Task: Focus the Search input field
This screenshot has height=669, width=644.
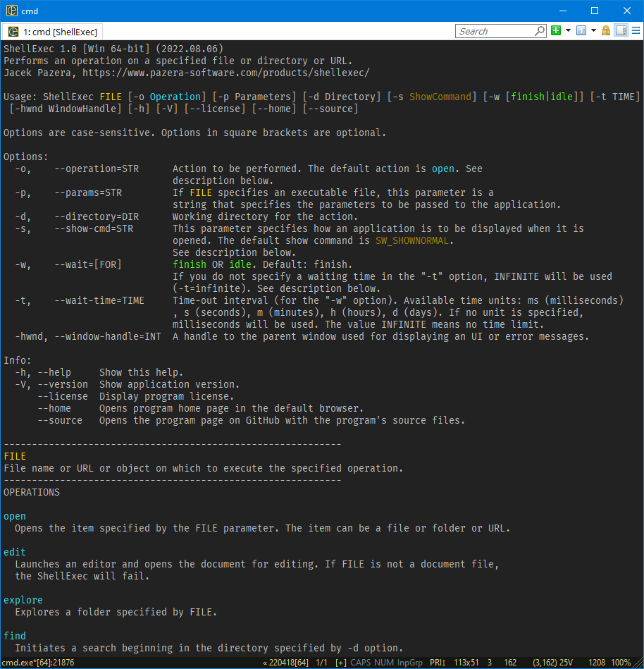Action: click(495, 31)
